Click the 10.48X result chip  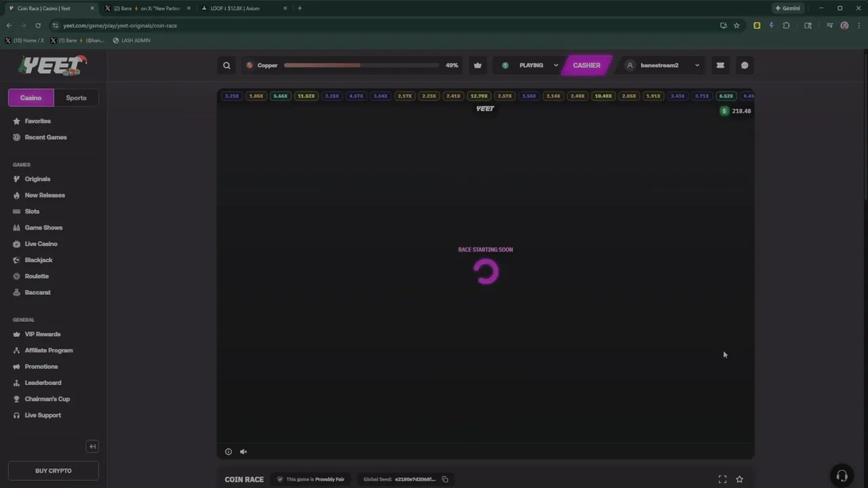[603, 96]
